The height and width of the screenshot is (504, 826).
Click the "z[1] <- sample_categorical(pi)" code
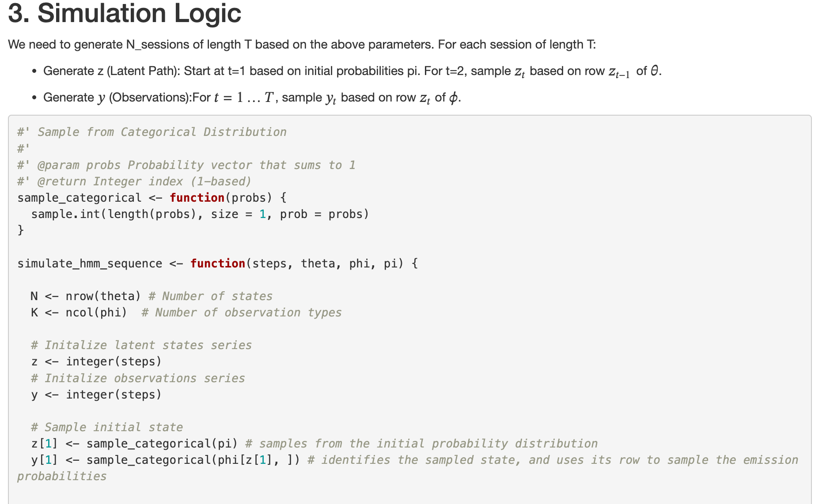click(134, 444)
